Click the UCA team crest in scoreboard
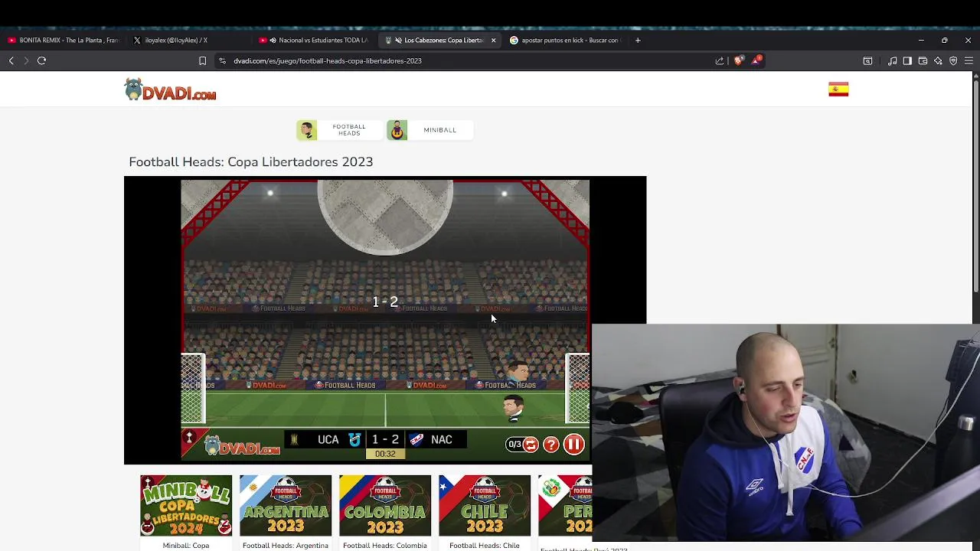980x551 pixels. click(x=354, y=439)
